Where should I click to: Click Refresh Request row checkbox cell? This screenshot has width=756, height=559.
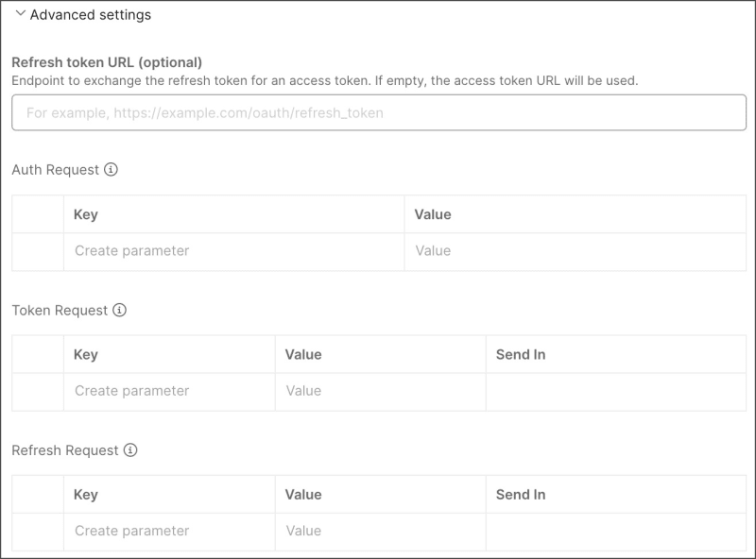(x=38, y=531)
